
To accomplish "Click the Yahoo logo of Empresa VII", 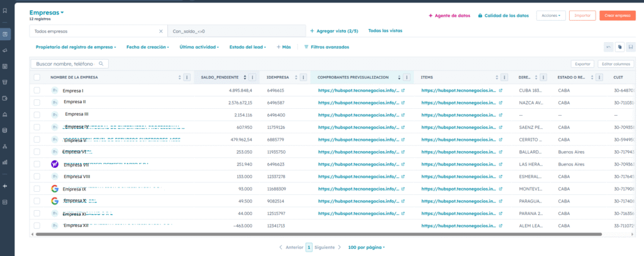I will (x=55, y=164).
